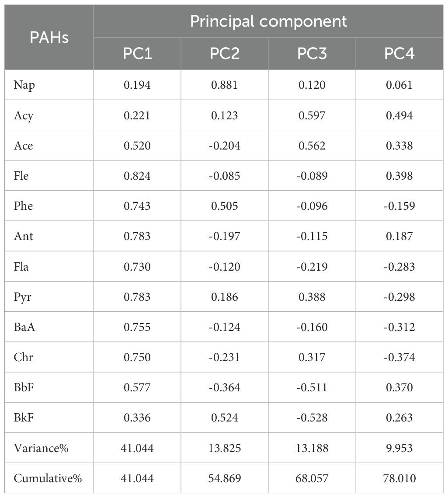Click the PC3 column header

312,54
